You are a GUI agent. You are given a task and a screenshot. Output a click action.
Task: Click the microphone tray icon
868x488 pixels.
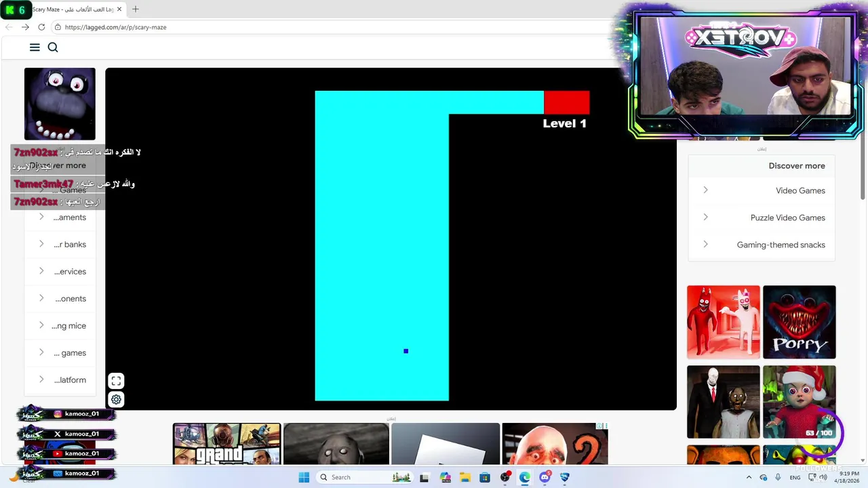pos(778,477)
